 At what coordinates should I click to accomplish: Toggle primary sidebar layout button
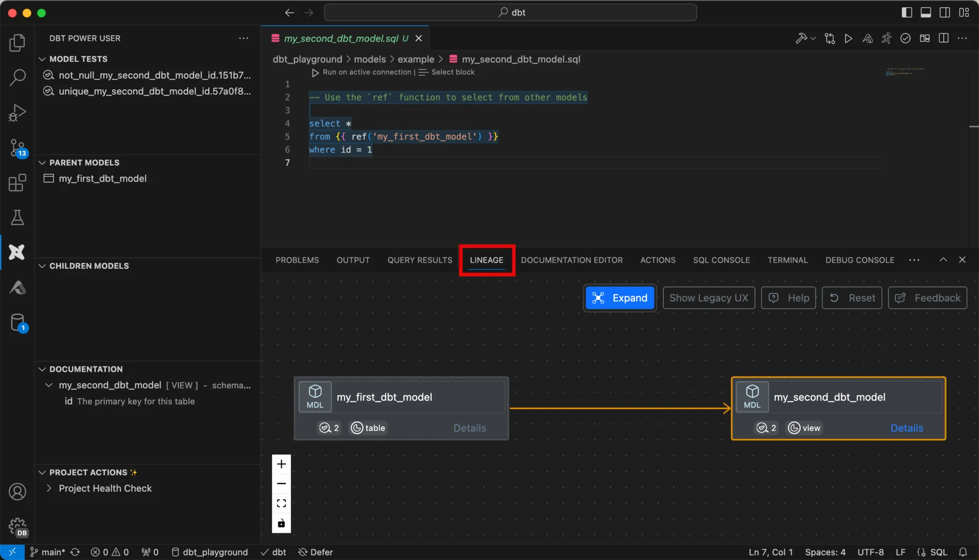click(906, 12)
